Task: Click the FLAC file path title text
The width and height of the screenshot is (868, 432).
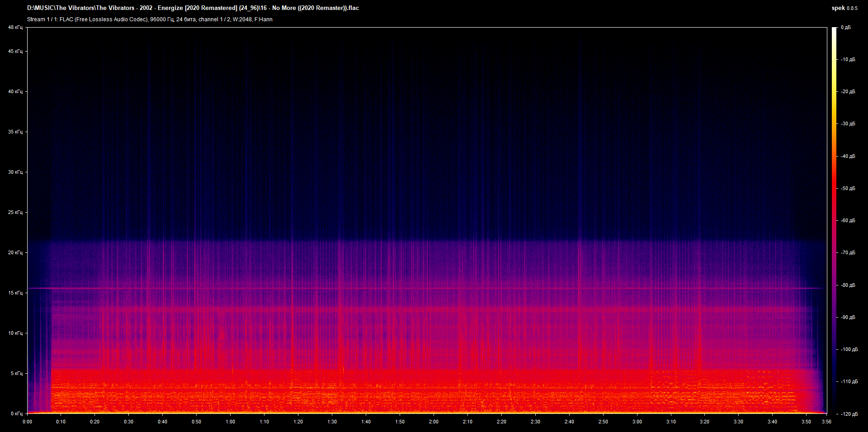Action: click(193, 8)
